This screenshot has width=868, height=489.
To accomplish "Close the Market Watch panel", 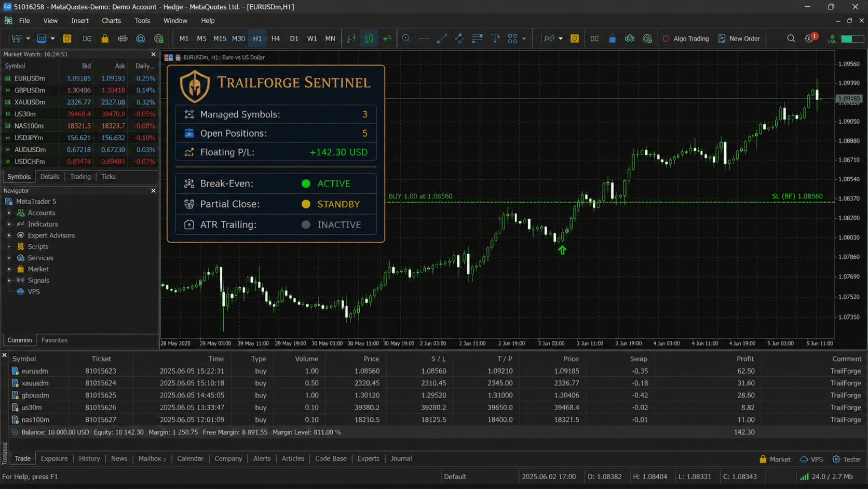I will [153, 54].
